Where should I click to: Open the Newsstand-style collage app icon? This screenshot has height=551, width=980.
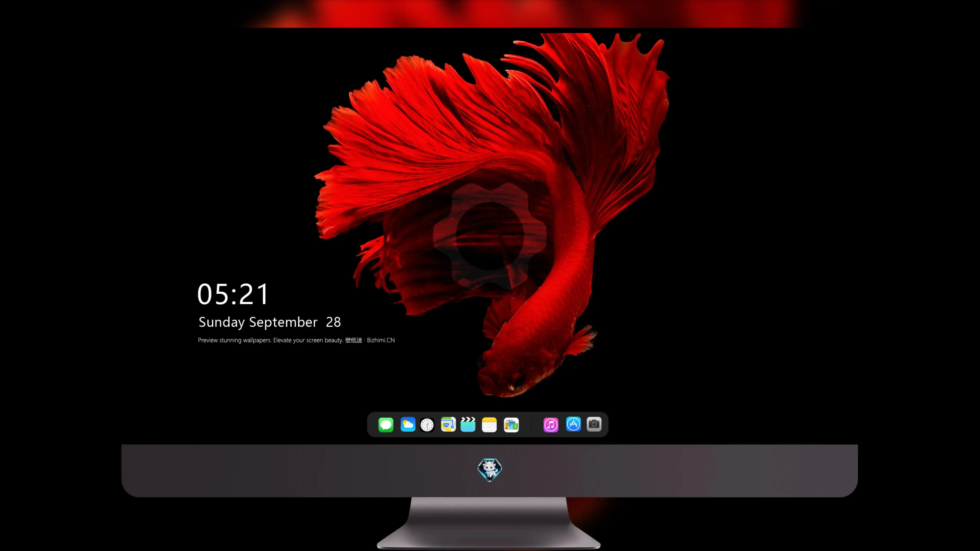click(x=511, y=425)
